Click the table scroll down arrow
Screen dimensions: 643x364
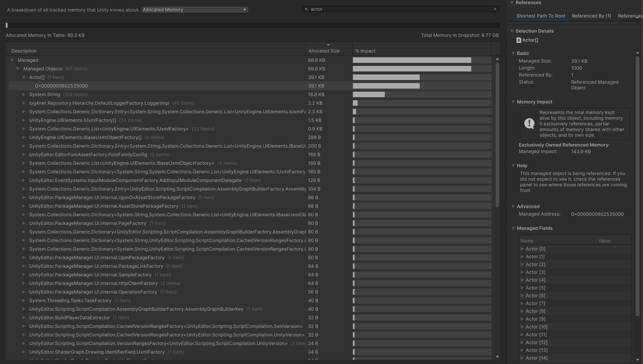pos(497,357)
